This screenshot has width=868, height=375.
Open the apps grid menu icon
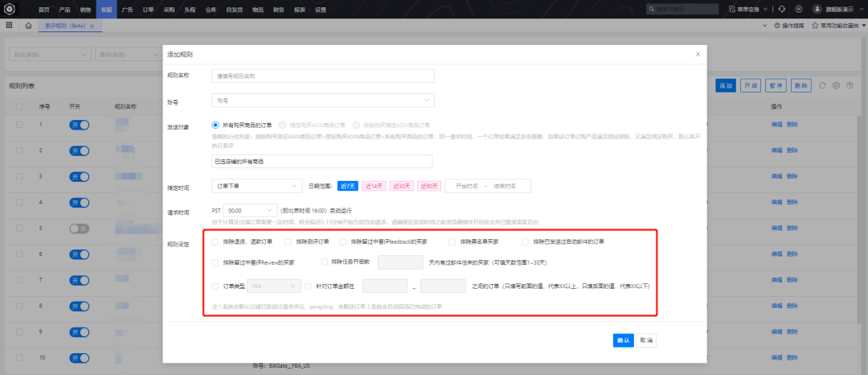[10, 26]
